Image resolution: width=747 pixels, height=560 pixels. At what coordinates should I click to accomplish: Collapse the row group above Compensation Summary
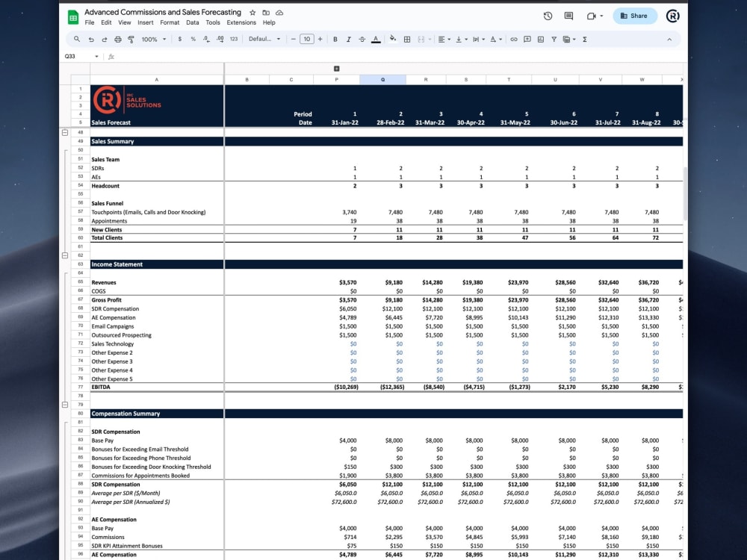point(65,405)
